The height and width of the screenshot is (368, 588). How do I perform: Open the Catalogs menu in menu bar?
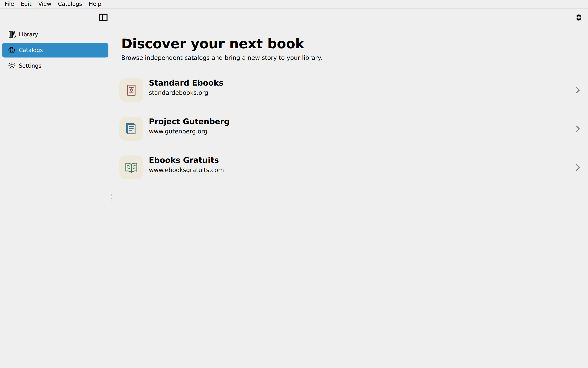pyautogui.click(x=70, y=4)
